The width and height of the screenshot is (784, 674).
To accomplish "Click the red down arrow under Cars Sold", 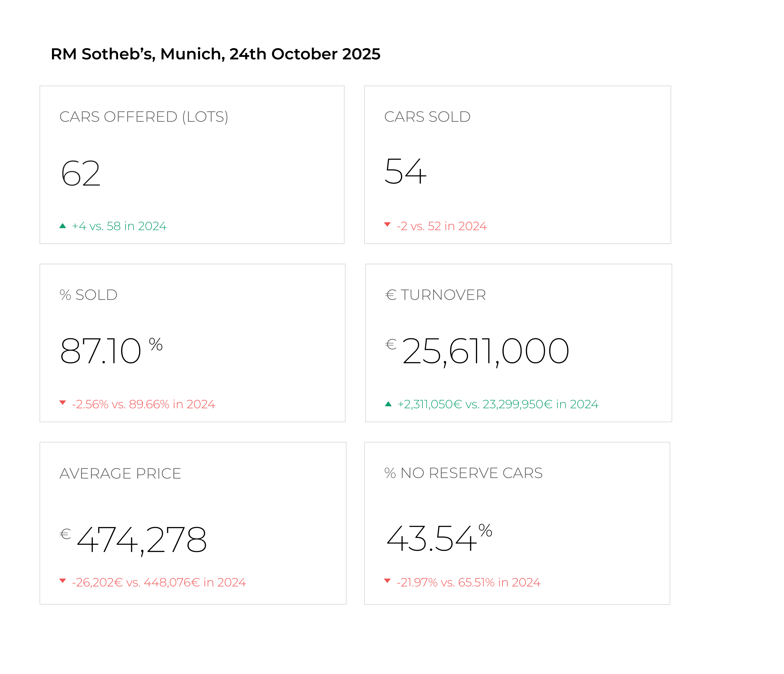I will (x=387, y=224).
